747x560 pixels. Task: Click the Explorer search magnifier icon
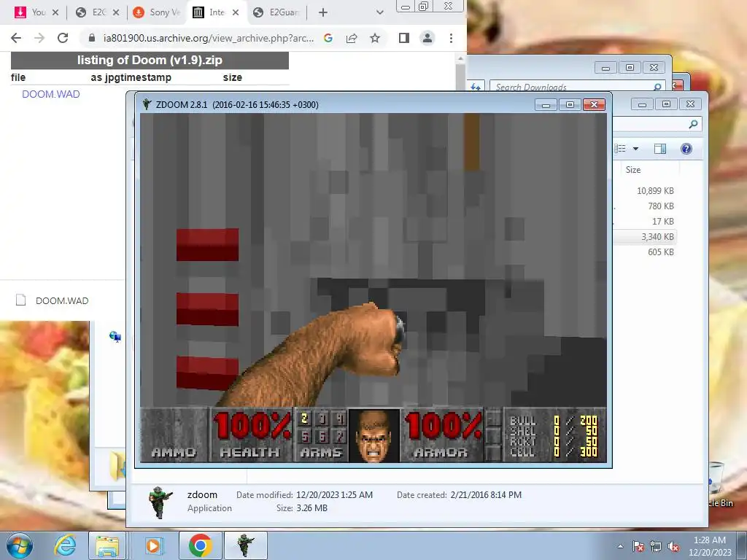(x=693, y=124)
